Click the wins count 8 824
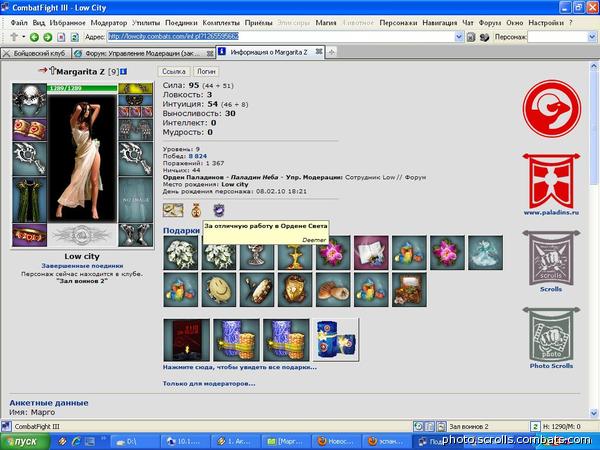The height and width of the screenshot is (450, 600). (x=197, y=156)
